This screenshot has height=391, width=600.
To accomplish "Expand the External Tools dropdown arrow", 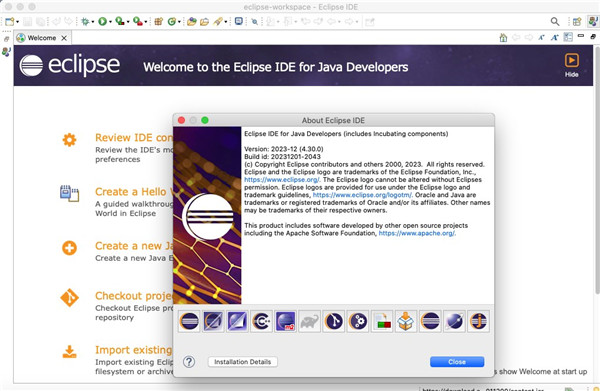I will click(x=145, y=22).
